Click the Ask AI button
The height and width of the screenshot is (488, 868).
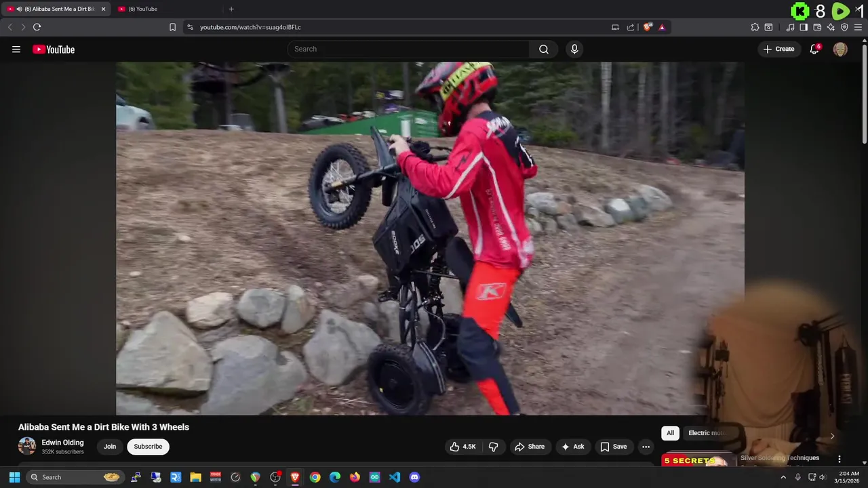click(x=572, y=447)
